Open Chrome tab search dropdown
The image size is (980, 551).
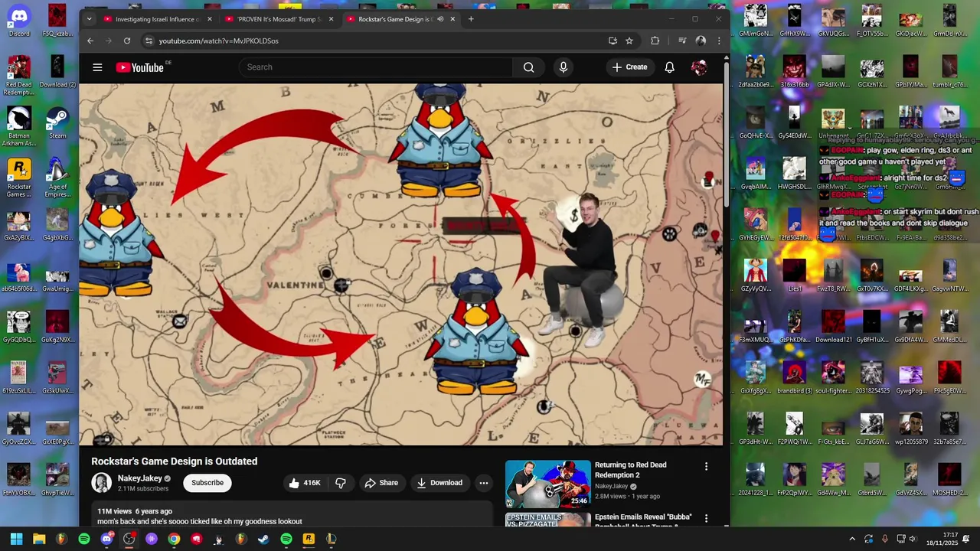coord(89,19)
